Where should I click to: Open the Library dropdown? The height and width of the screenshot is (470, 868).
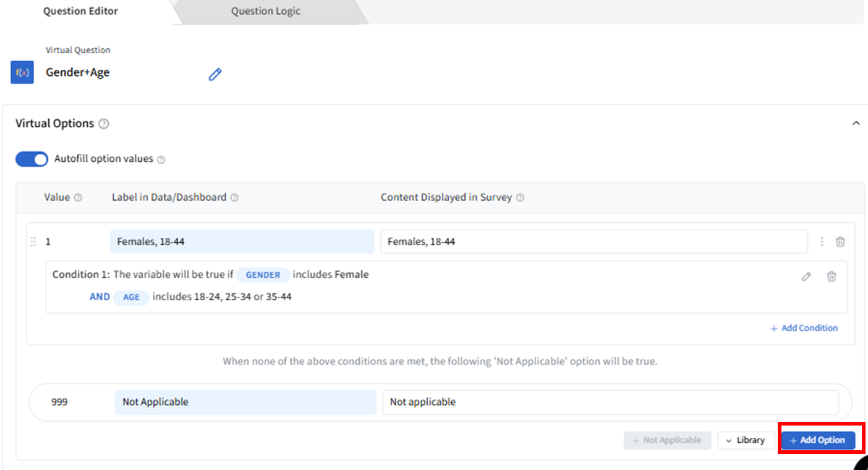pos(746,440)
